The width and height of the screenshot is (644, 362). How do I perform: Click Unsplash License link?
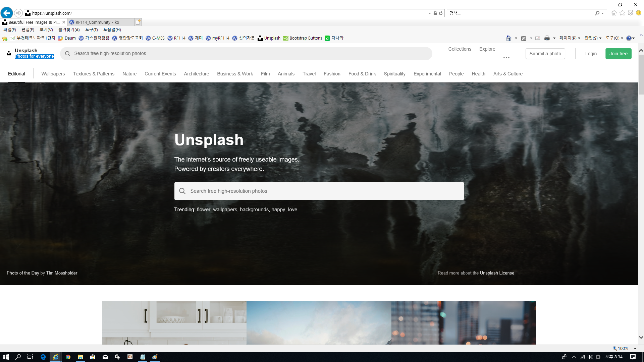(497, 273)
